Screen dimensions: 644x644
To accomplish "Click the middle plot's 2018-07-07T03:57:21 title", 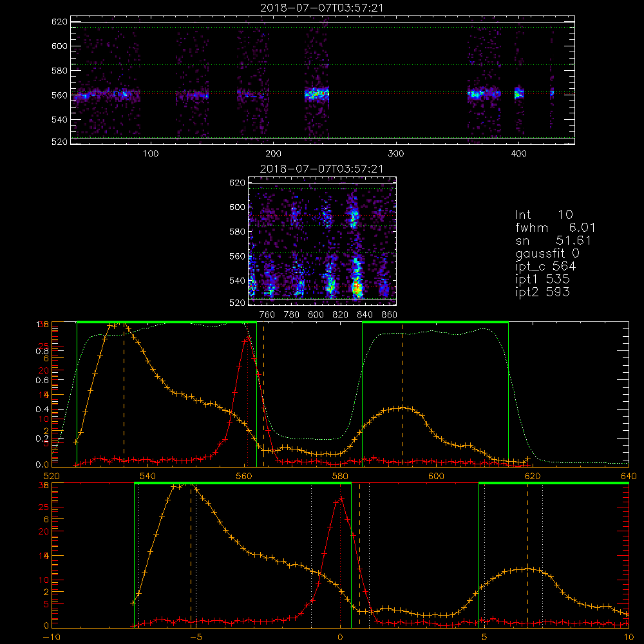I will (322, 169).
